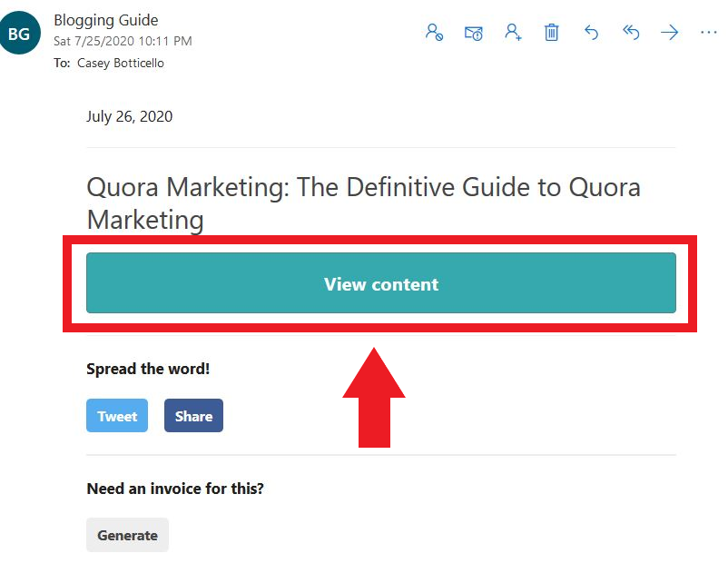Forward this email

[669, 32]
